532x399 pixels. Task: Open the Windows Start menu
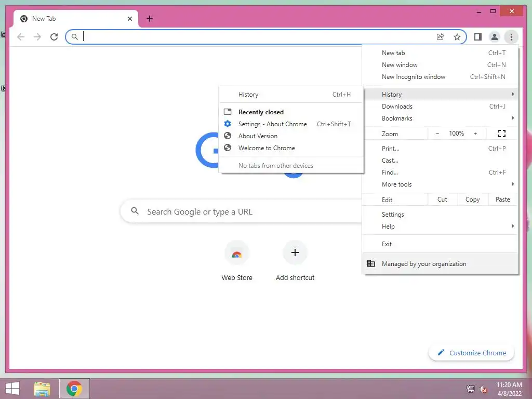(x=12, y=389)
